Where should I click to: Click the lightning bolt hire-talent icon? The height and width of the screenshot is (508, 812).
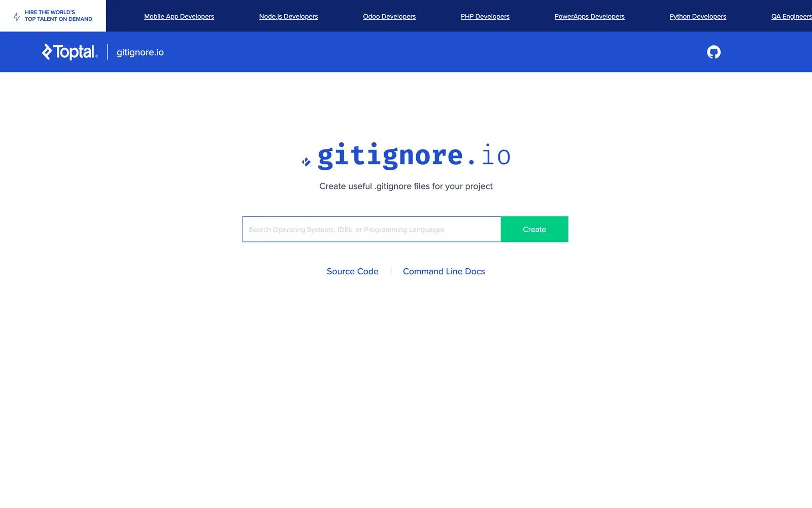coord(17,16)
